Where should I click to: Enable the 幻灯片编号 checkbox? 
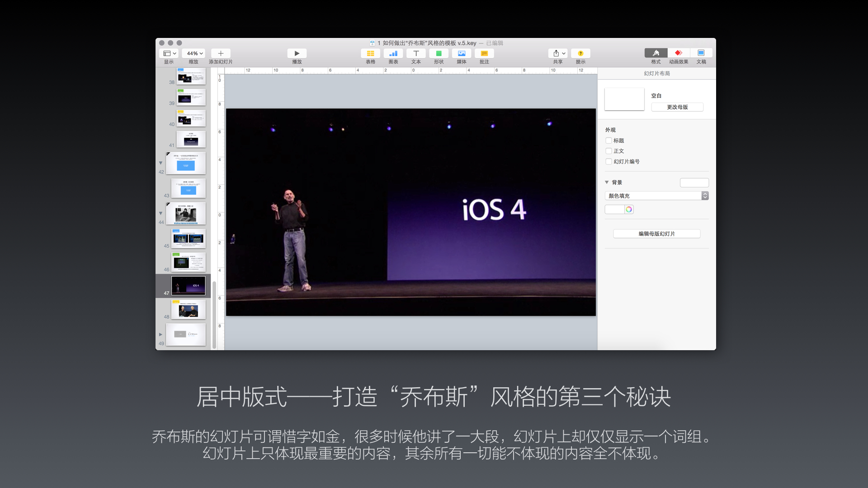609,161
